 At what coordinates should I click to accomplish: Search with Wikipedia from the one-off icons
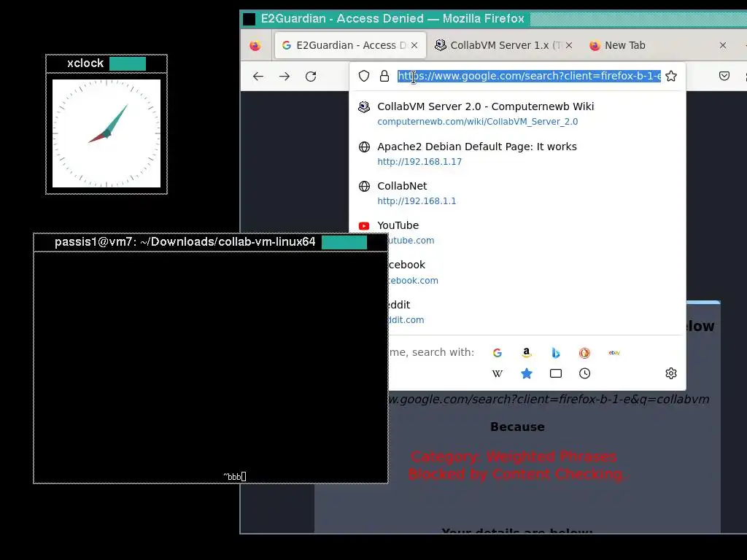point(498,373)
